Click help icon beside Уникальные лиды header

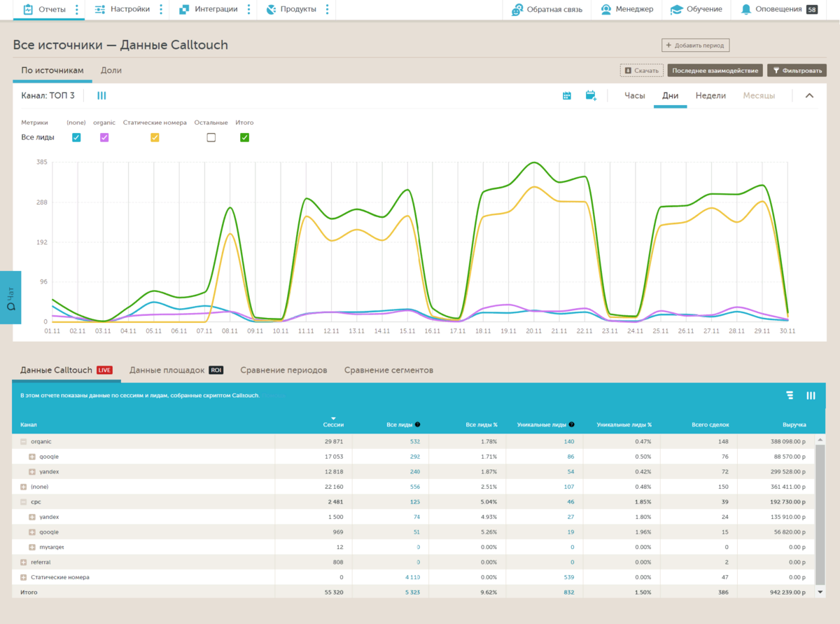pyautogui.click(x=571, y=424)
